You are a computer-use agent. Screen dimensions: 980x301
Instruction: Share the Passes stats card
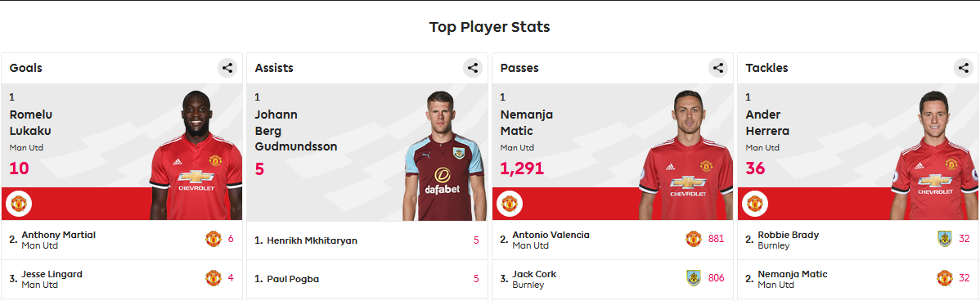(x=718, y=68)
